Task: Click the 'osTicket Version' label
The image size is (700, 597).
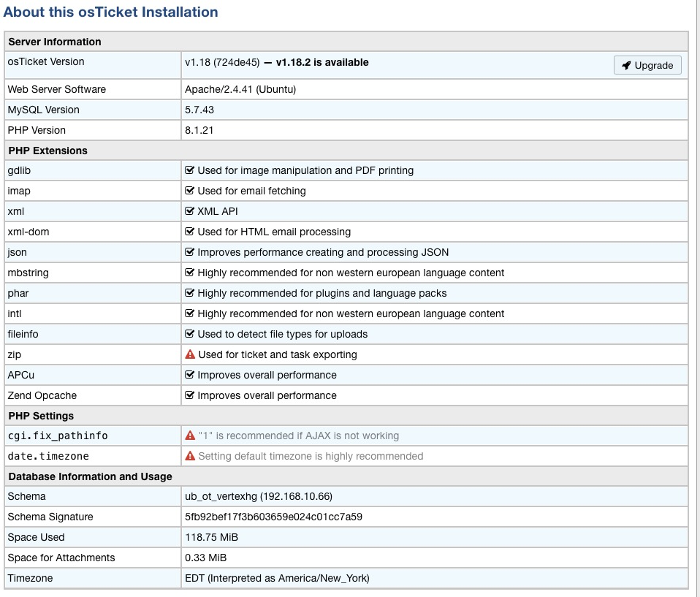Action: [46, 61]
